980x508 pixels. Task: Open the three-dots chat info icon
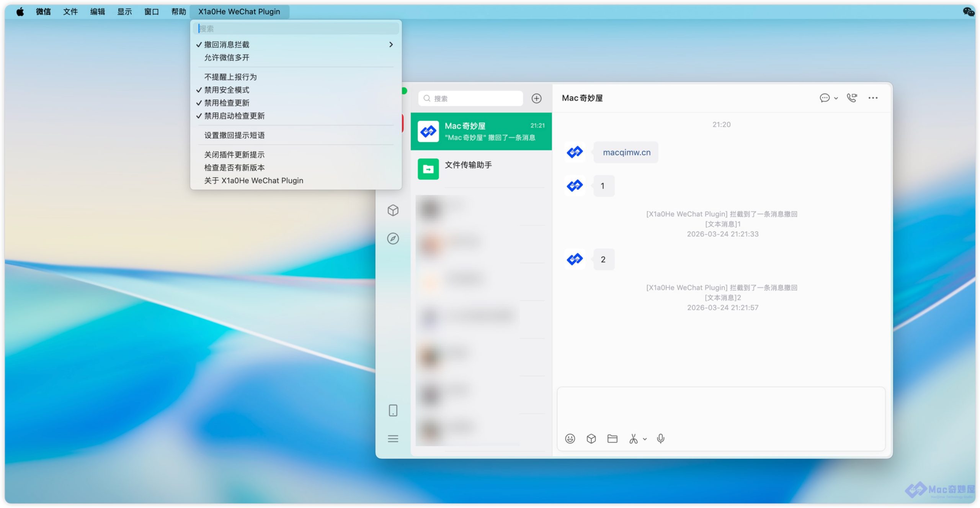pyautogui.click(x=873, y=98)
